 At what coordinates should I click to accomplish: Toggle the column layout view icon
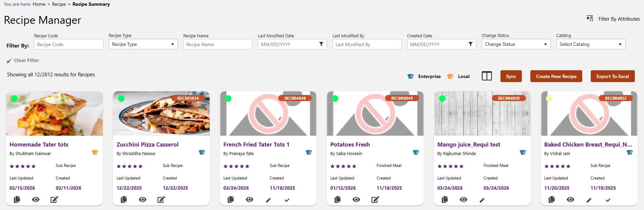(x=487, y=76)
